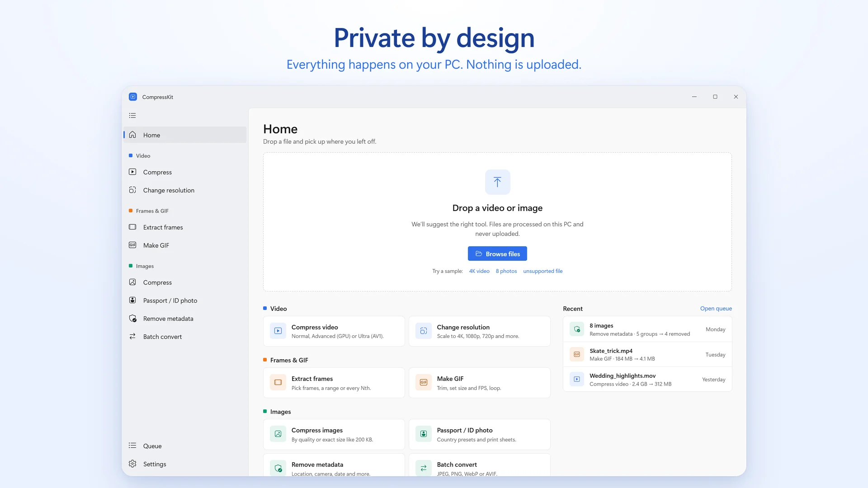The height and width of the screenshot is (488, 868).
Task: Click the Batch convert card icon
Action: point(424,468)
